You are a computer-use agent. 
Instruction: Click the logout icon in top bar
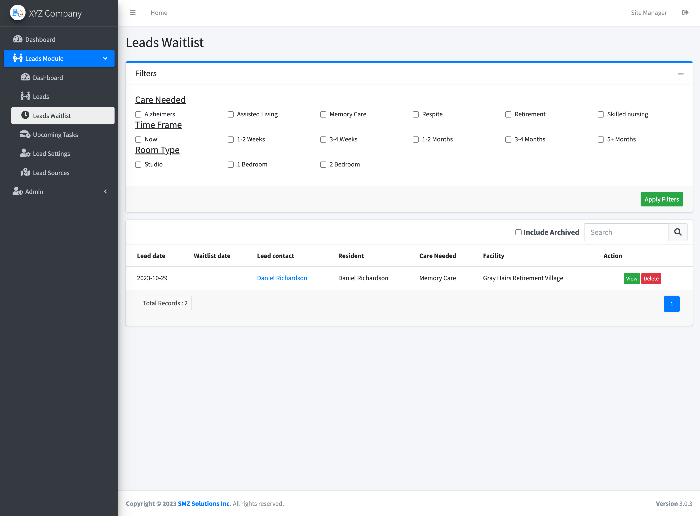685,13
